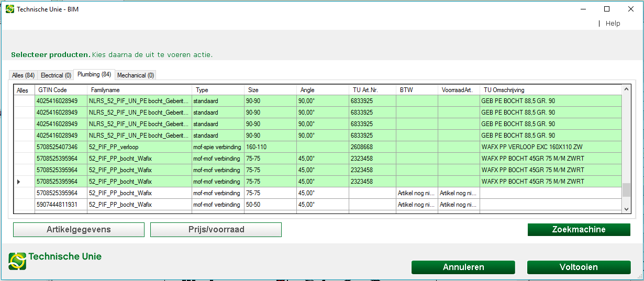Viewport: 644px width, 281px height.
Task: Open Artikelgegevens for selected products
Action: 79,230
